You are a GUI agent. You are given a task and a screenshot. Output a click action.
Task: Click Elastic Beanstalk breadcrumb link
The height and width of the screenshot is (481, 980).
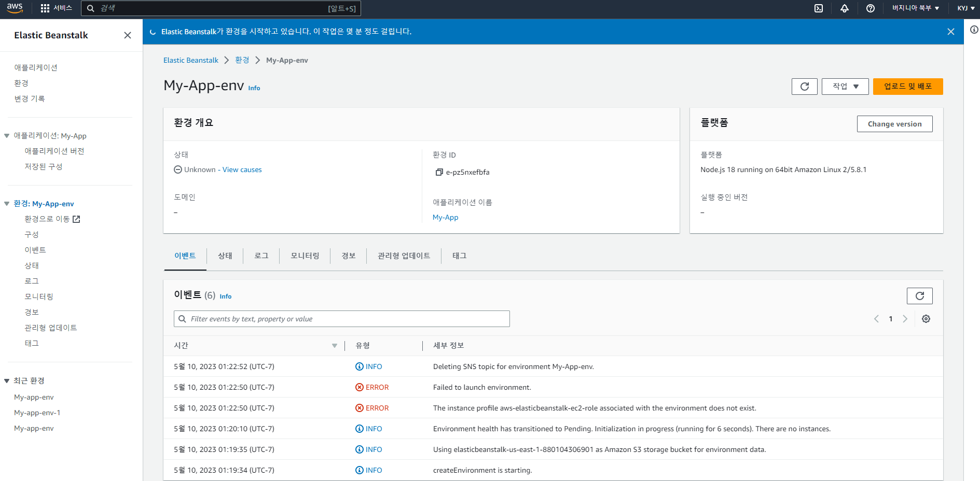tap(191, 60)
